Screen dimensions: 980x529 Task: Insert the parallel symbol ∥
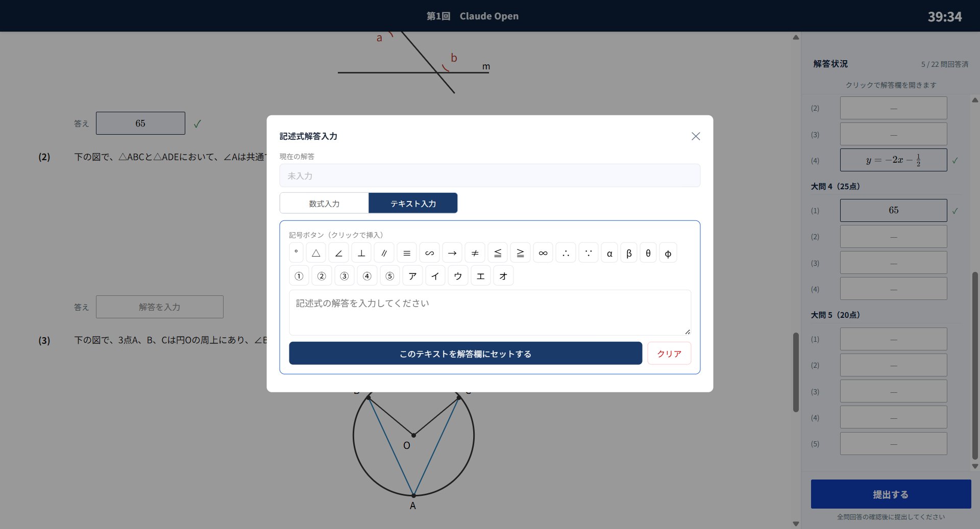[x=384, y=253]
